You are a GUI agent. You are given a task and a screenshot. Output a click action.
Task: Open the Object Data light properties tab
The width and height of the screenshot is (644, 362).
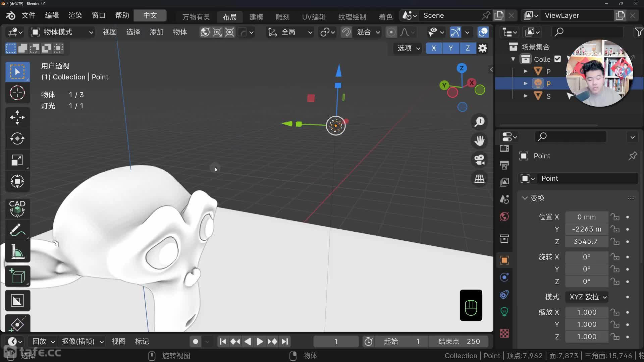coord(504,312)
